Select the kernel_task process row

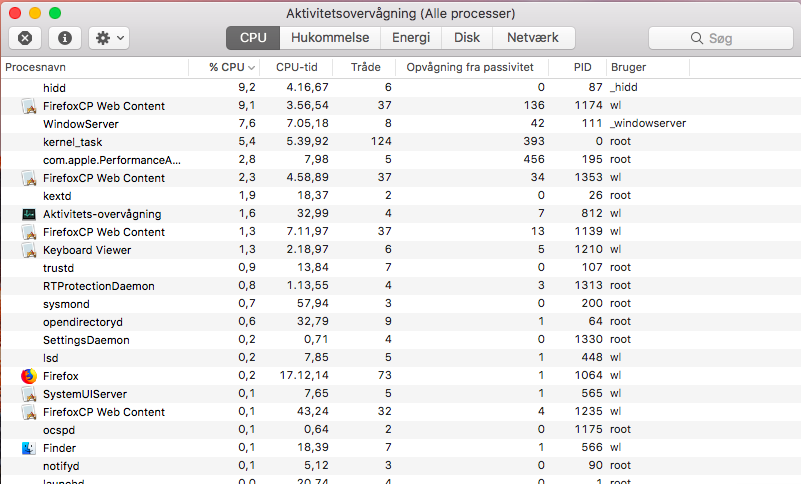pyautogui.click(x=400, y=142)
